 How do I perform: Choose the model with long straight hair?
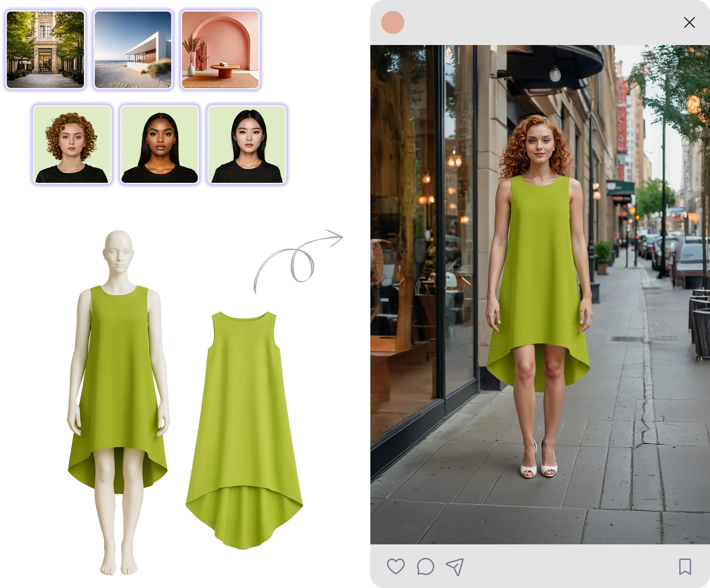click(x=159, y=144)
